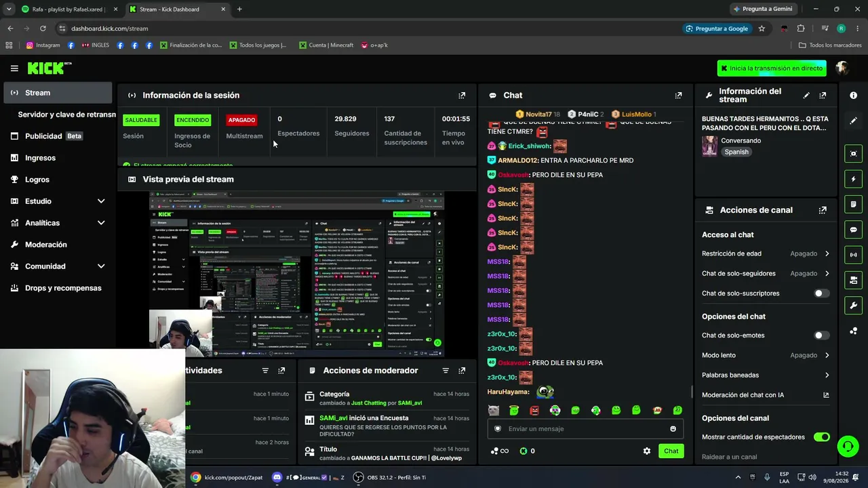Image resolution: width=868 pixels, height=488 pixels.
Task: Send message with the Chat button
Action: pyautogui.click(x=671, y=451)
